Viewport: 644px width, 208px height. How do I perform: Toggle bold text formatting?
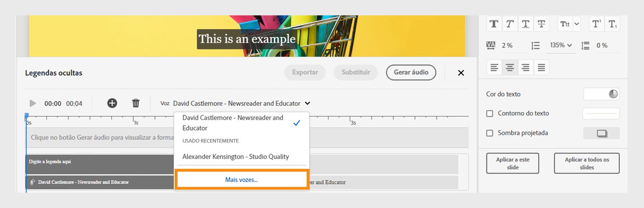click(x=494, y=24)
